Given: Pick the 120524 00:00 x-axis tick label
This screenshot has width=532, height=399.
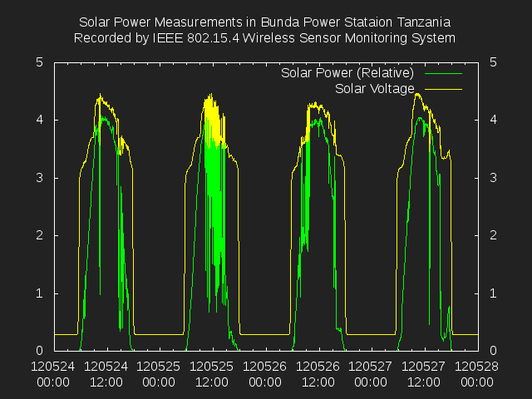Looking at the screenshot, I should [x=54, y=373].
